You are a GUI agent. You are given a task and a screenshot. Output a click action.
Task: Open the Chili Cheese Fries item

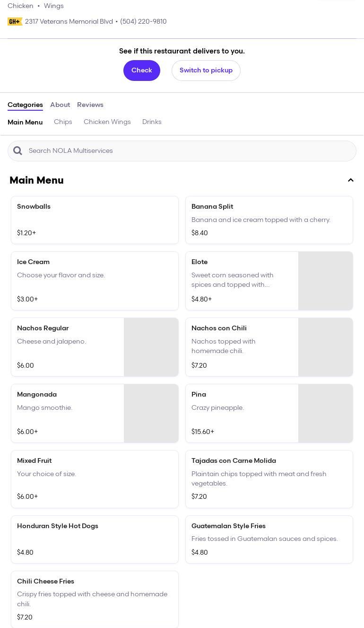tap(95, 599)
